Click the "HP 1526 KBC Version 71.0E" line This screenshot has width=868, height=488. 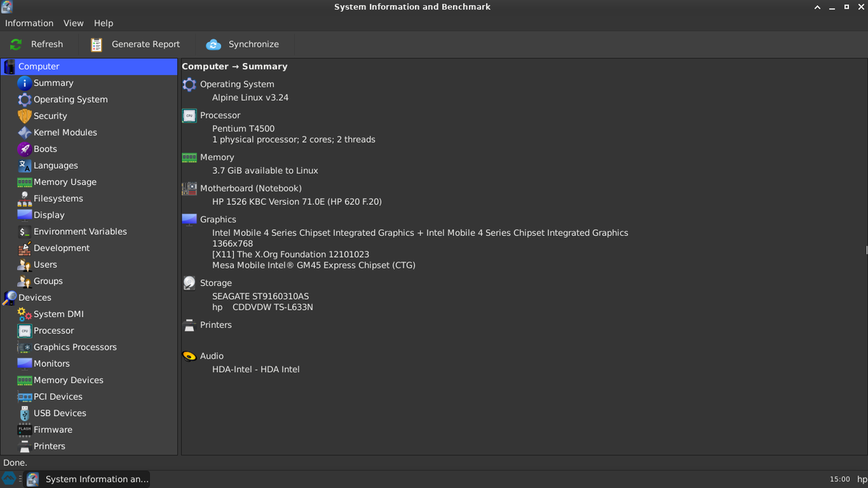[297, 202]
